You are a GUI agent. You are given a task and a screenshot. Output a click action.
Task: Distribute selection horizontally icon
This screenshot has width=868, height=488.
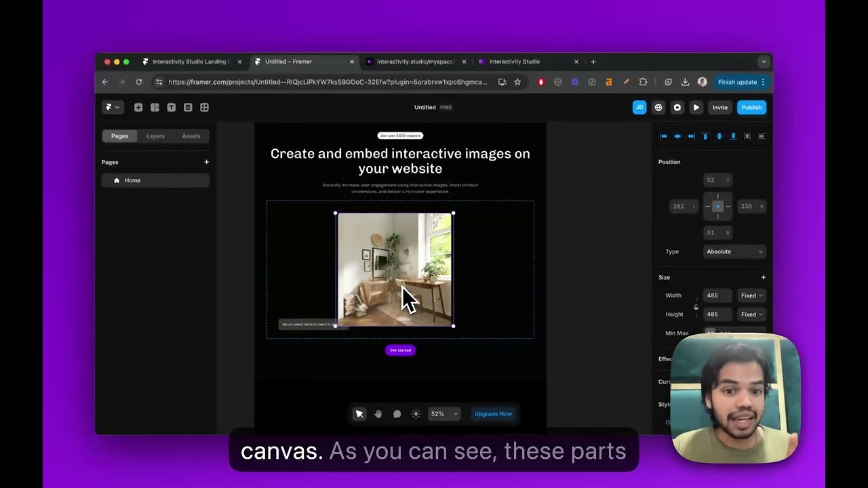(x=747, y=136)
